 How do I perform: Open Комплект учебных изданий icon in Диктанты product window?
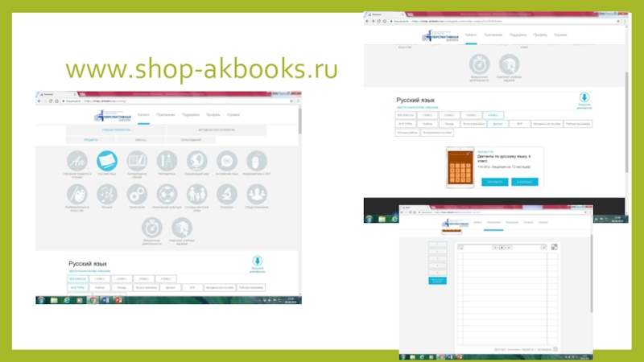click(x=510, y=64)
